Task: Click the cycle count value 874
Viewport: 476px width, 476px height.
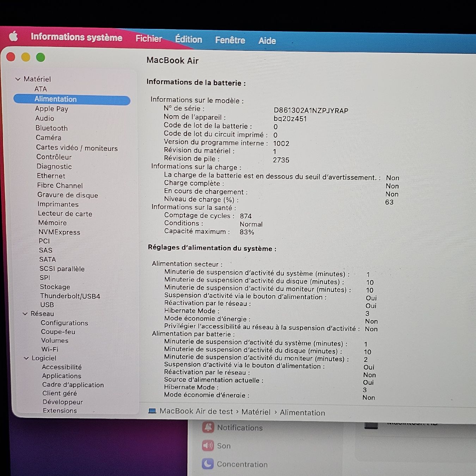Action: point(246,216)
